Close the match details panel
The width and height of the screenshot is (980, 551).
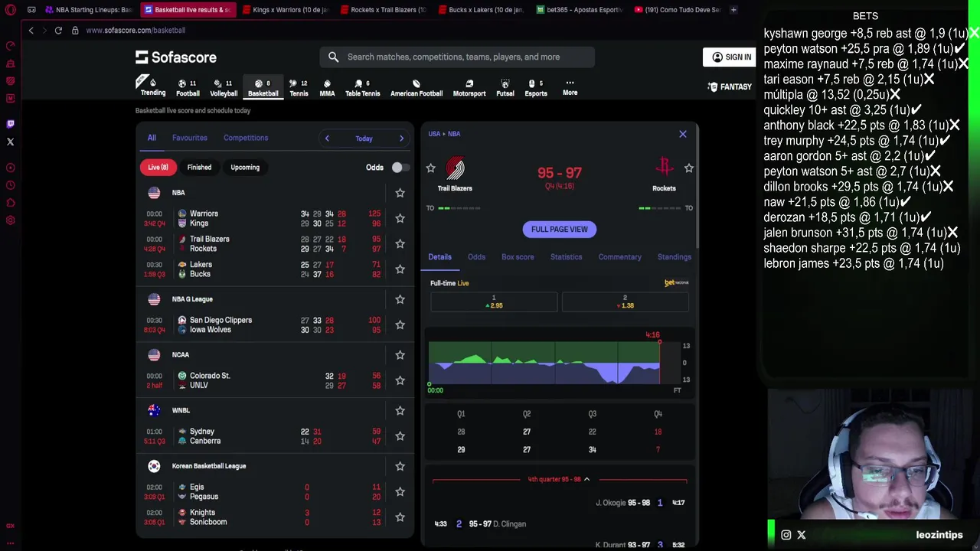[683, 134]
